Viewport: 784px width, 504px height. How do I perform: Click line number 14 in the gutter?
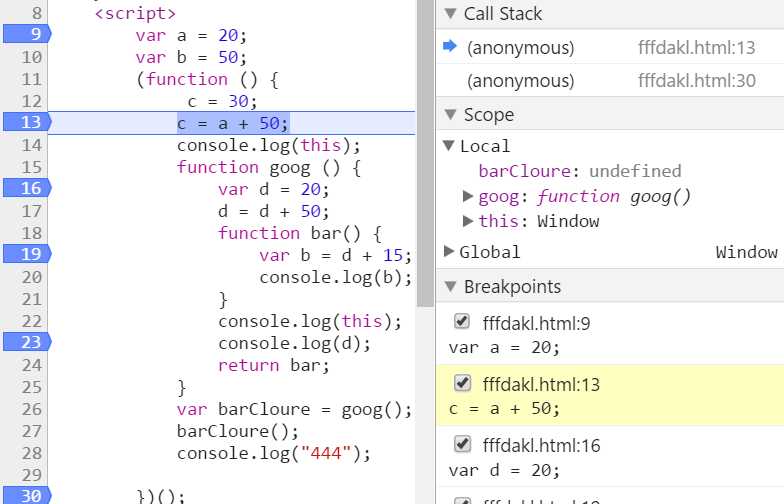tap(32, 145)
